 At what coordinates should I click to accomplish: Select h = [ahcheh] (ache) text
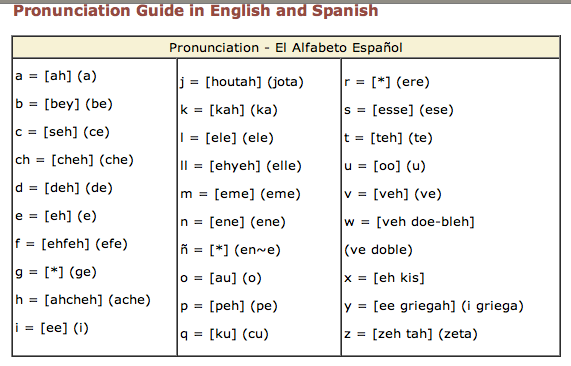(x=83, y=300)
